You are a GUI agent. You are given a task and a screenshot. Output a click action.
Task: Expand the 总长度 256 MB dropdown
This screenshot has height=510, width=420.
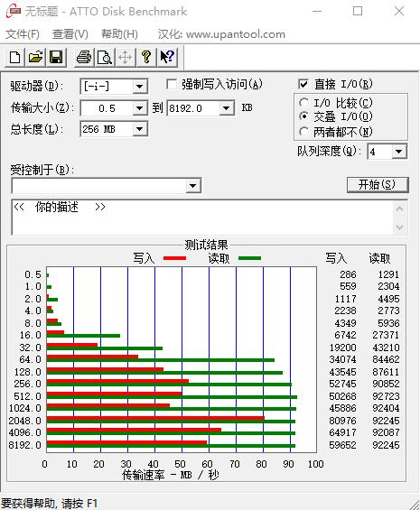(x=140, y=129)
